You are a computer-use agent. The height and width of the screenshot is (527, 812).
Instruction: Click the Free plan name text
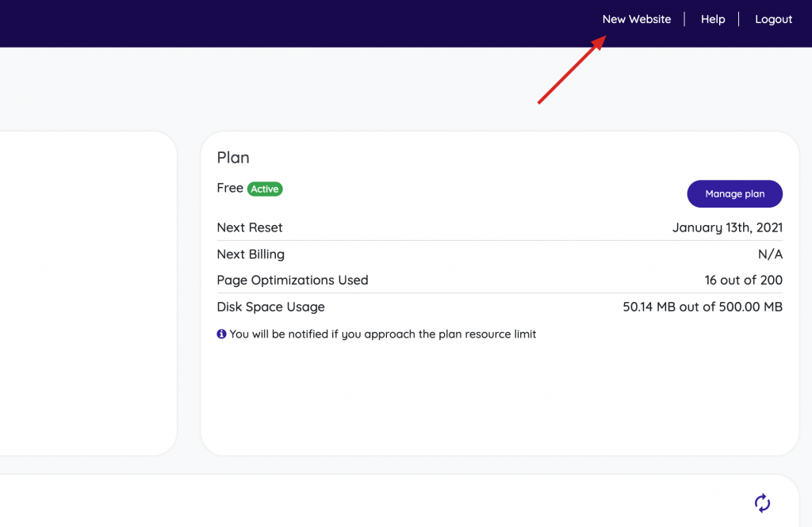[x=230, y=188]
